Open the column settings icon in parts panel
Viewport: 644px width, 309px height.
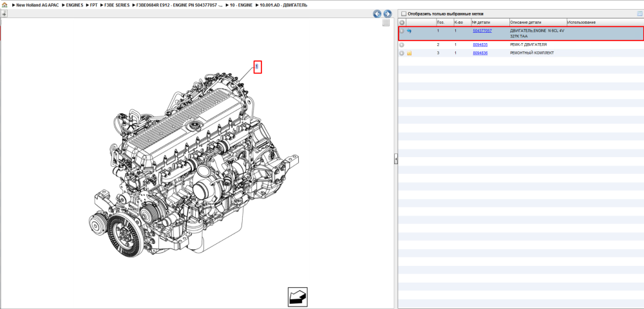pyautogui.click(x=639, y=14)
